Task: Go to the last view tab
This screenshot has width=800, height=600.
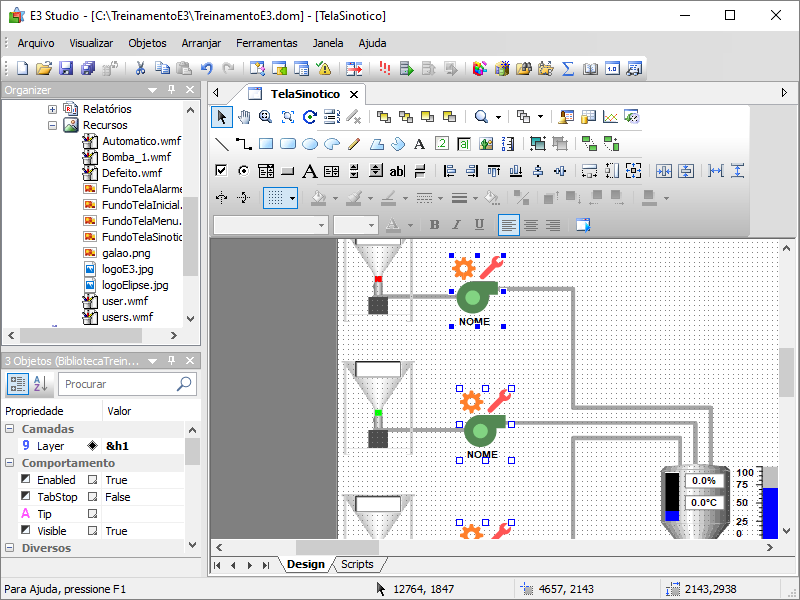Action: point(266,565)
